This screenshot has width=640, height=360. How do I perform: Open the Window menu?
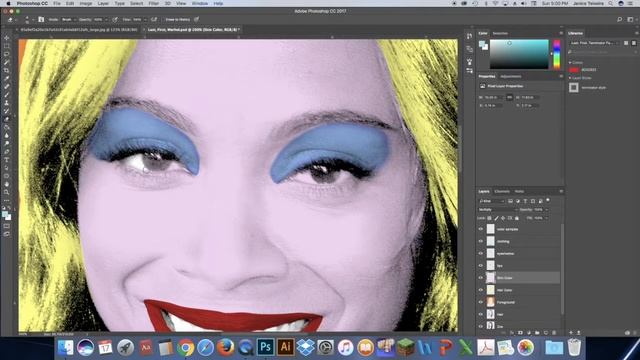click(200, 3)
